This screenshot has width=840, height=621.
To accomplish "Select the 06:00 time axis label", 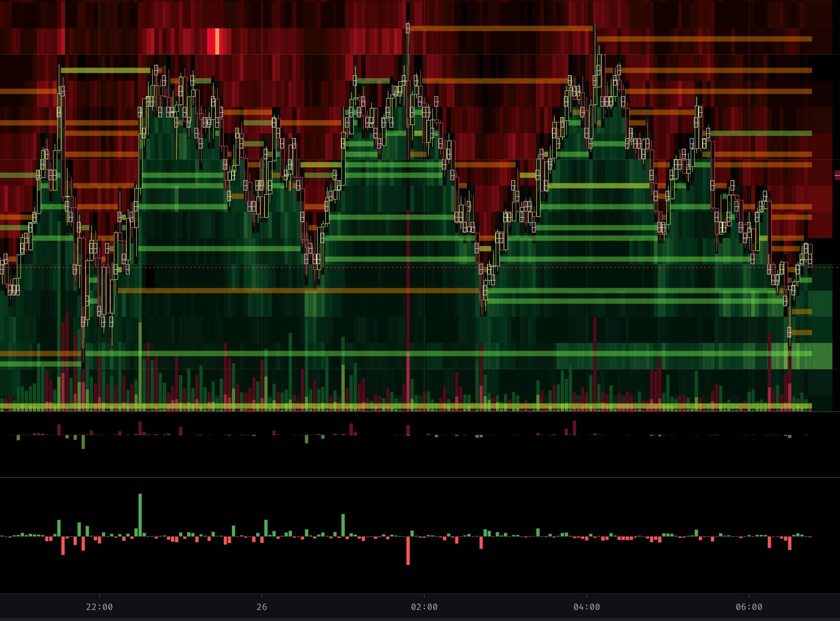I will point(749,607).
